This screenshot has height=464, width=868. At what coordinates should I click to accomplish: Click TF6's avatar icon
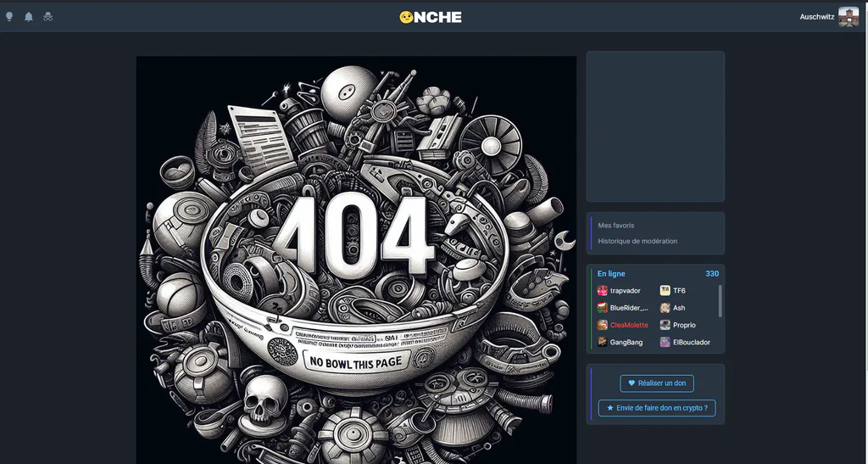[665, 291]
